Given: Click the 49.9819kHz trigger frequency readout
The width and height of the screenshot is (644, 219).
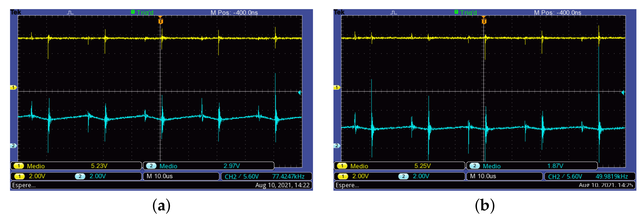Looking at the screenshot, I should [x=611, y=177].
